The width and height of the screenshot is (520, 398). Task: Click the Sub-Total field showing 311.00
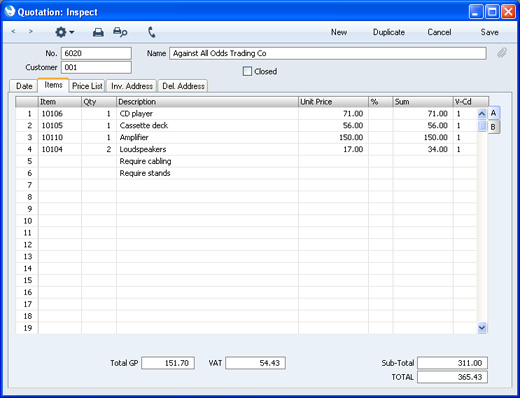click(452, 363)
